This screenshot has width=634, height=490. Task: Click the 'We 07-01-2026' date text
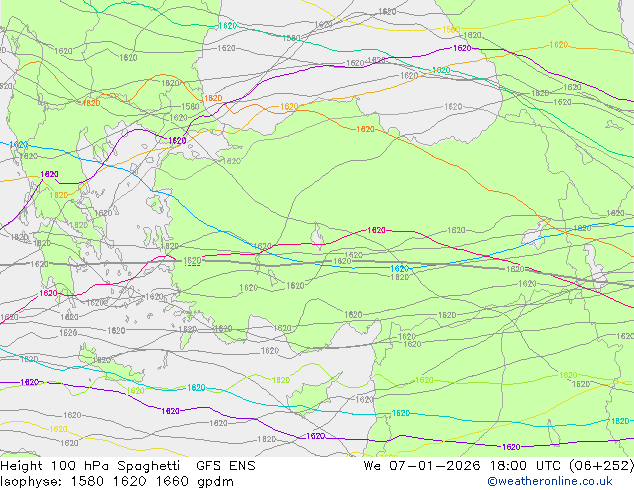click(x=422, y=466)
